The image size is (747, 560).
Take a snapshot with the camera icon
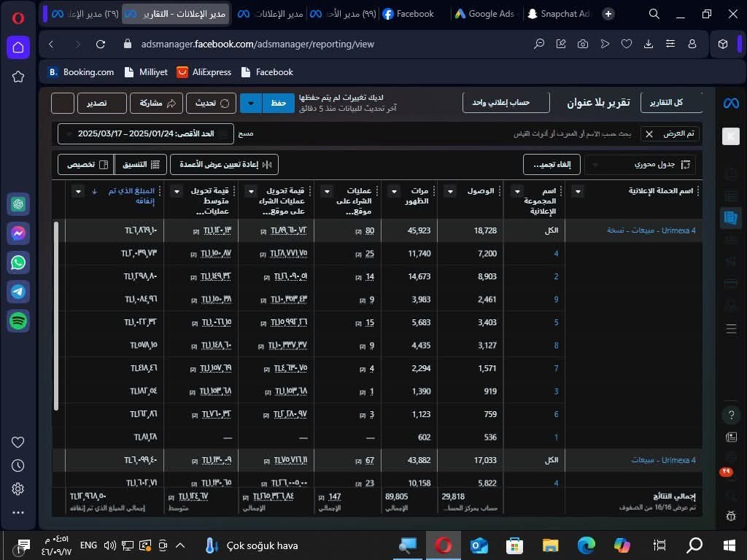583,44
